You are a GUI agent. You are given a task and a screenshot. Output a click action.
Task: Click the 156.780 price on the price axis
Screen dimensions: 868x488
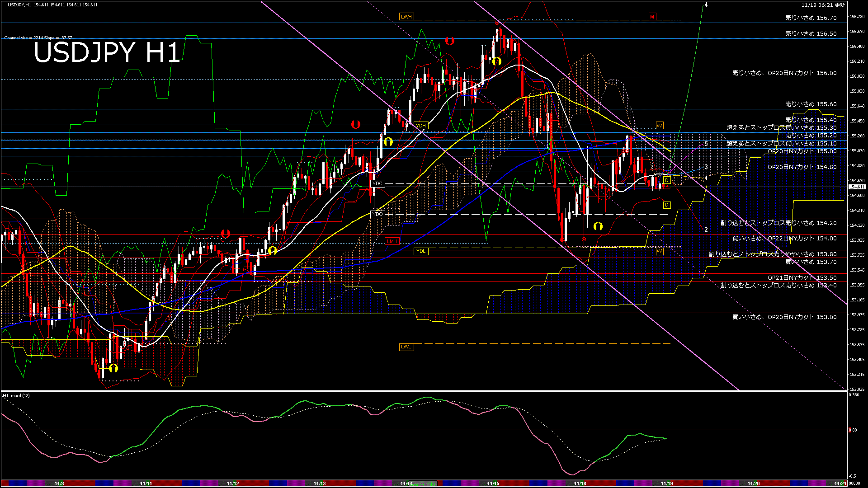[x=857, y=17]
